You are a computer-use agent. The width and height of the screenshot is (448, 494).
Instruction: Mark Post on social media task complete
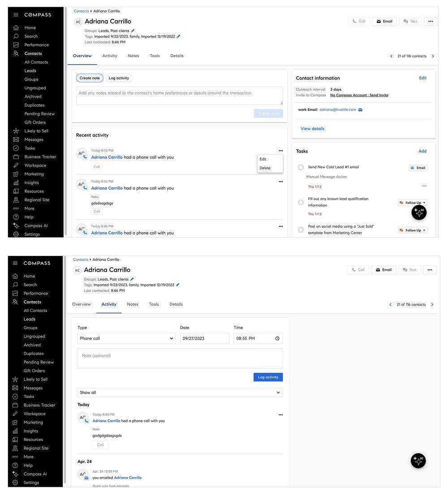coord(301,230)
